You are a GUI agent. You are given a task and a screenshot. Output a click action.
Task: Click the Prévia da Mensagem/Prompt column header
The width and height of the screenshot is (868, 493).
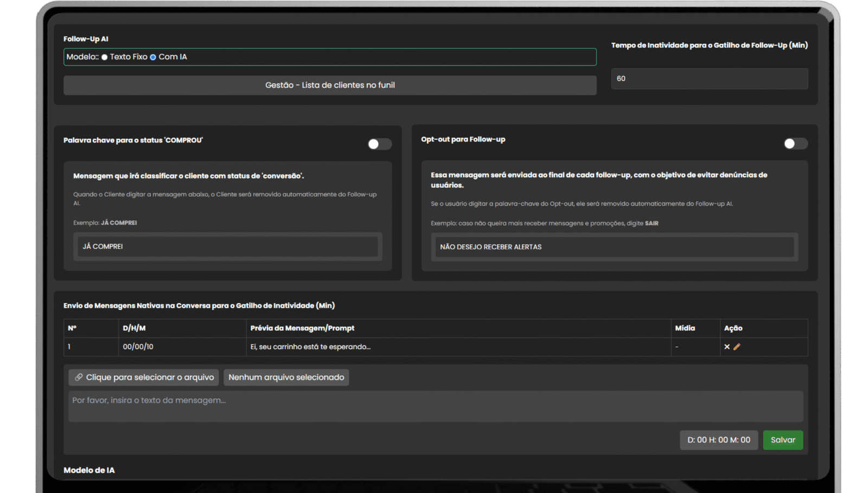pyautogui.click(x=302, y=328)
